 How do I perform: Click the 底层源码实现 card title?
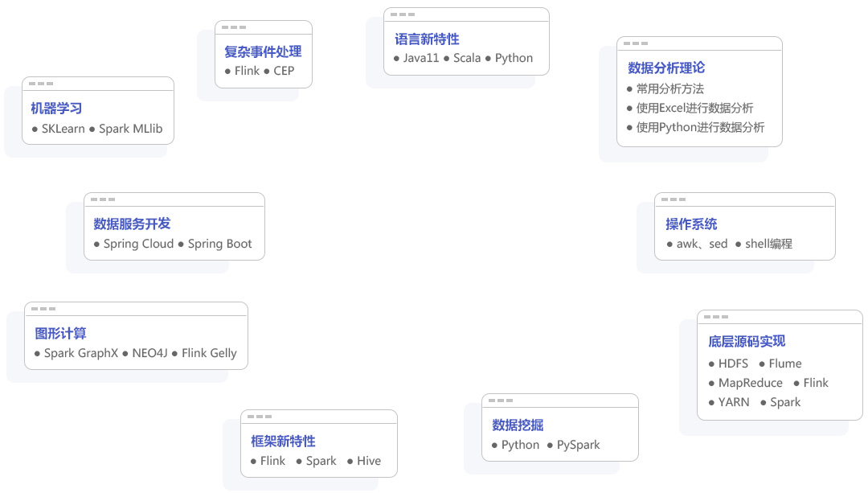point(747,342)
